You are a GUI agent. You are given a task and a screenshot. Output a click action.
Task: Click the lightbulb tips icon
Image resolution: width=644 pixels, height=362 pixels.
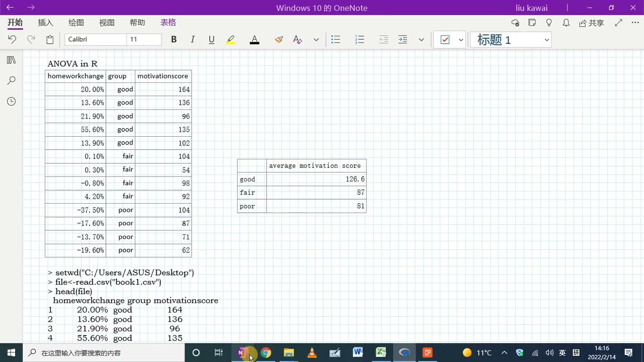[x=549, y=23]
